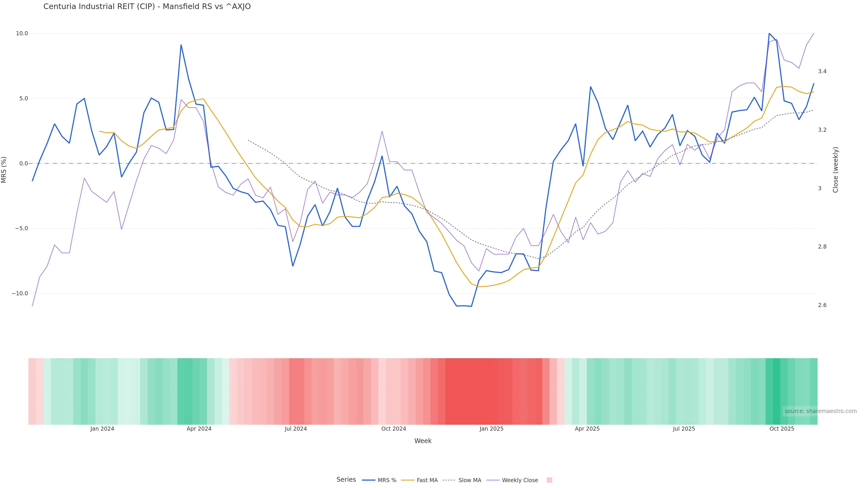Click the Series legend title
Screen dimensions: 868x488
point(346,480)
